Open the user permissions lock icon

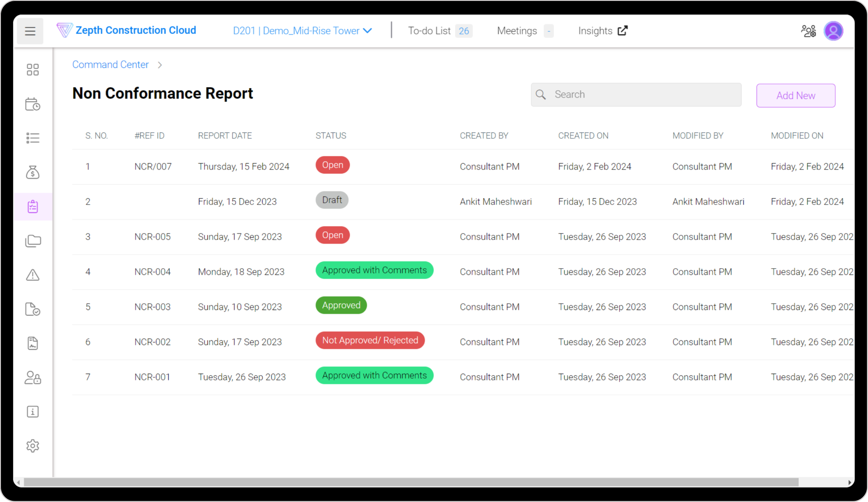tap(33, 377)
